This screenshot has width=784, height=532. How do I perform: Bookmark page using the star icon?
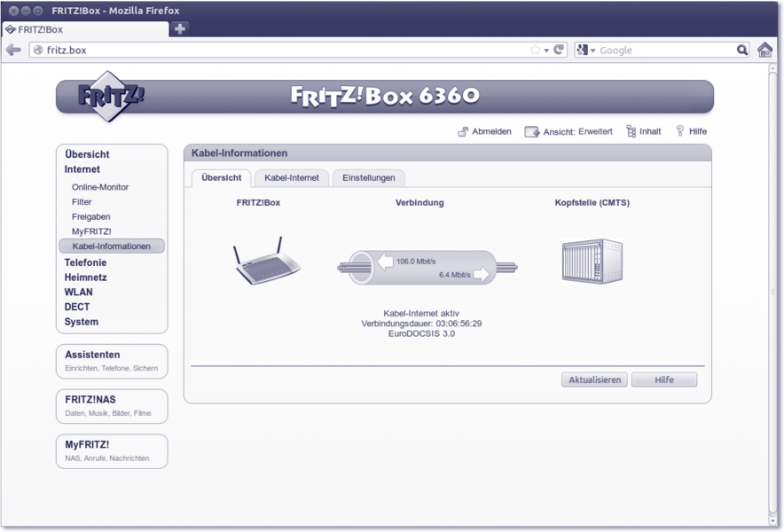(x=535, y=50)
